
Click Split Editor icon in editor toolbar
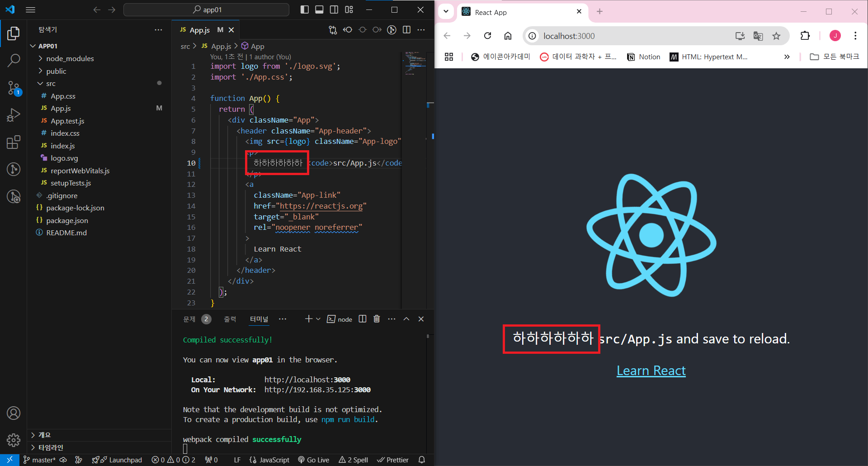(x=406, y=30)
